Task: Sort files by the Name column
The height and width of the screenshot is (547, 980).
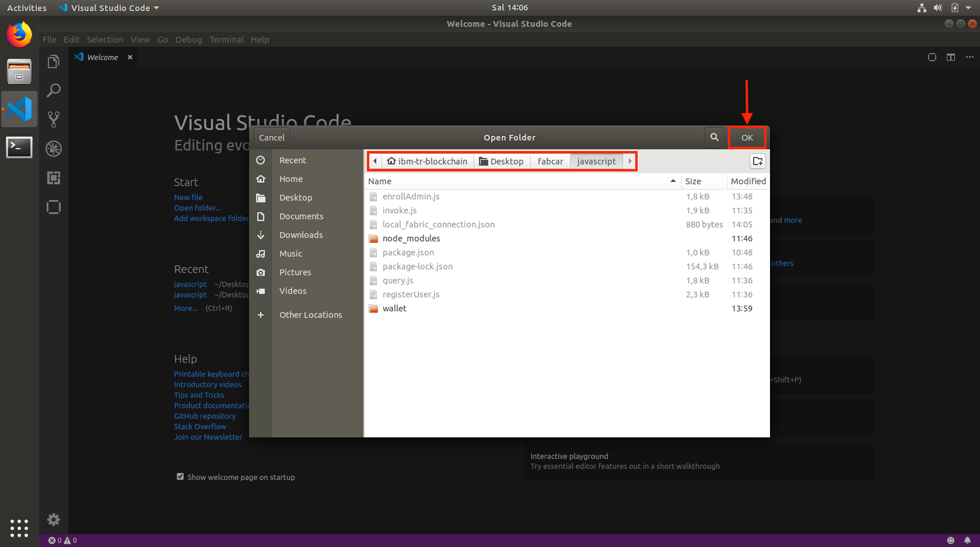Action: click(x=522, y=181)
